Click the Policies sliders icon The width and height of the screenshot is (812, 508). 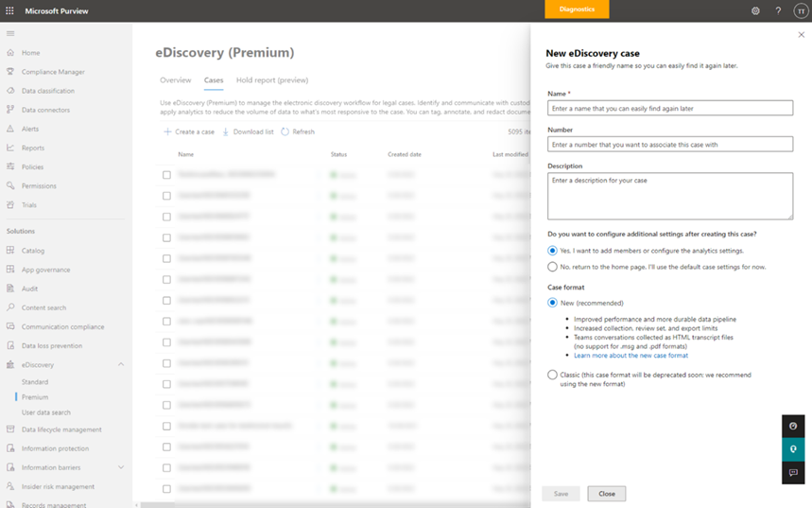point(10,166)
